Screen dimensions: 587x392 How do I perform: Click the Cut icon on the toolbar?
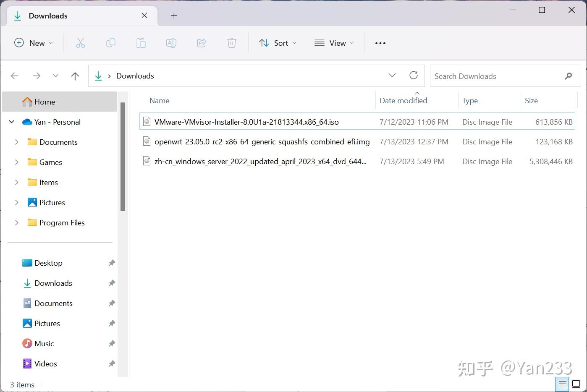[81, 43]
